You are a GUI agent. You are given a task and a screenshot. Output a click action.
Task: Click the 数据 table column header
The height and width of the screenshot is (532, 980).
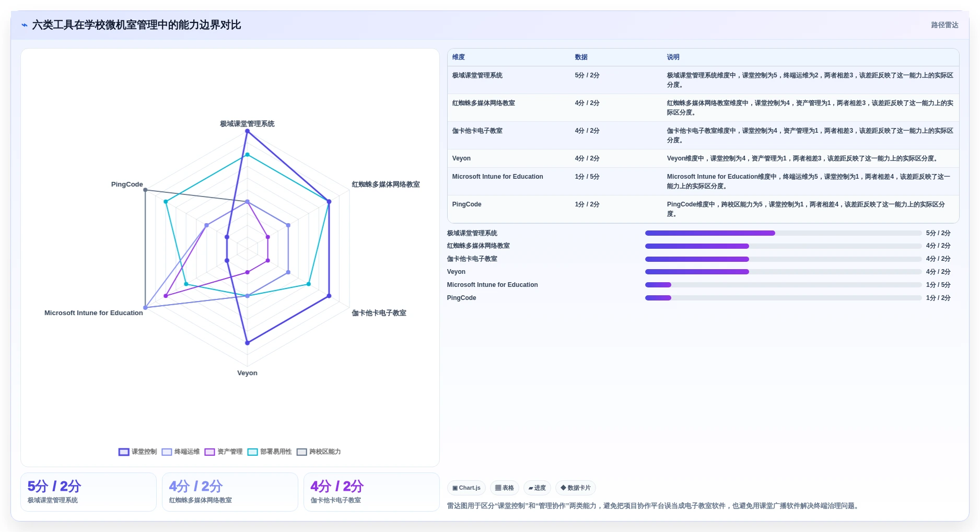click(x=581, y=57)
